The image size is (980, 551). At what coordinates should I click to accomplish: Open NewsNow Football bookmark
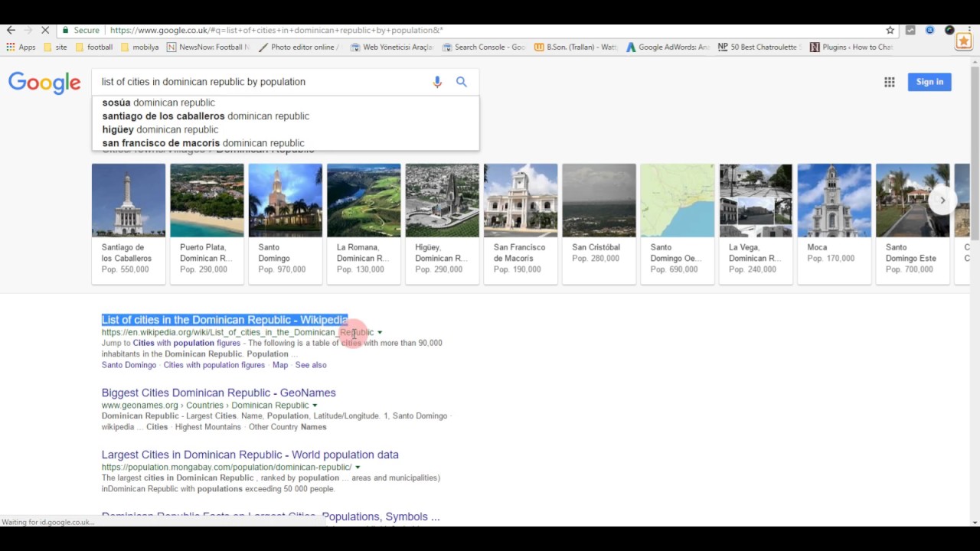tap(208, 47)
